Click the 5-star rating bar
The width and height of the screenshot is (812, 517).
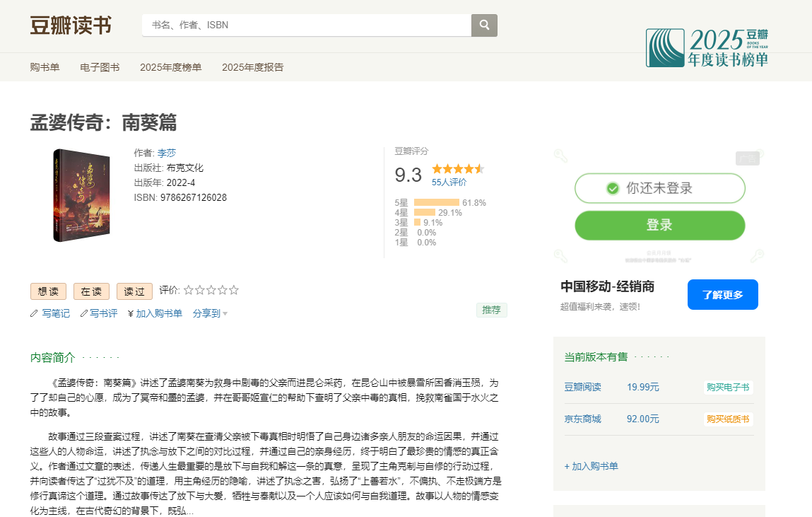(436, 203)
